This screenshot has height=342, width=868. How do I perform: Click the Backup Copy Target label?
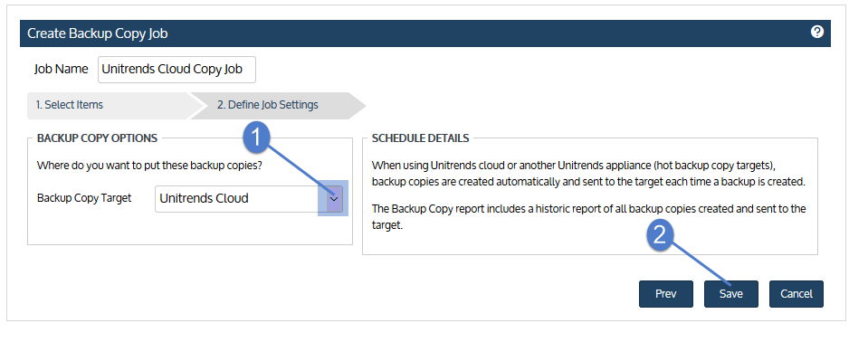point(84,198)
